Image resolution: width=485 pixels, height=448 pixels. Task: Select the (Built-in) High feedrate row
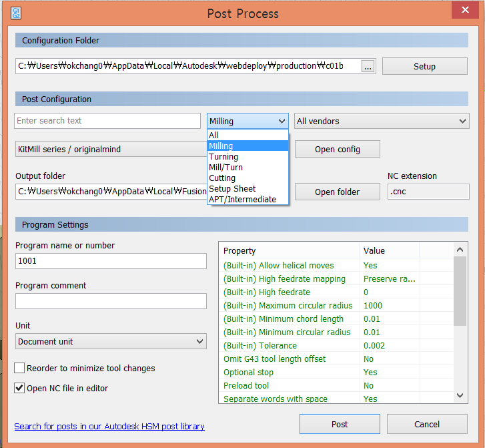(336, 292)
